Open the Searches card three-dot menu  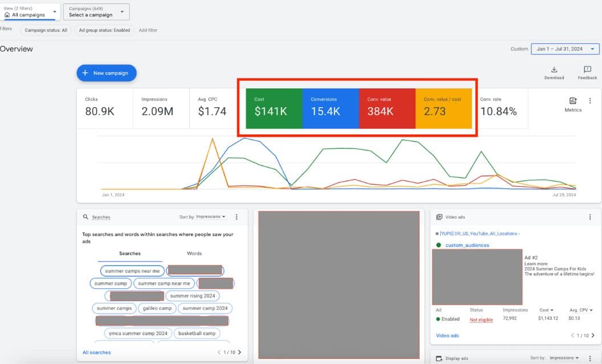tap(237, 217)
